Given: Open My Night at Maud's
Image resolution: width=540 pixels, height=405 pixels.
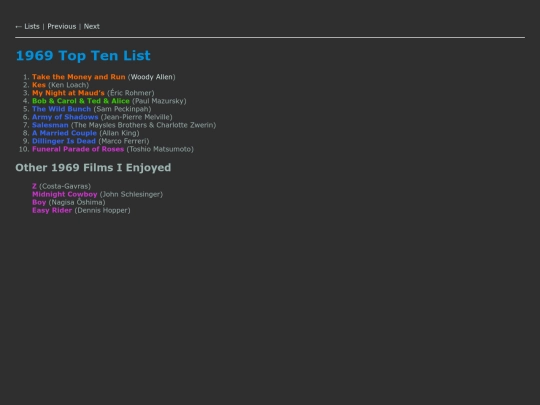Looking at the screenshot, I should pyautogui.click(x=68, y=93).
